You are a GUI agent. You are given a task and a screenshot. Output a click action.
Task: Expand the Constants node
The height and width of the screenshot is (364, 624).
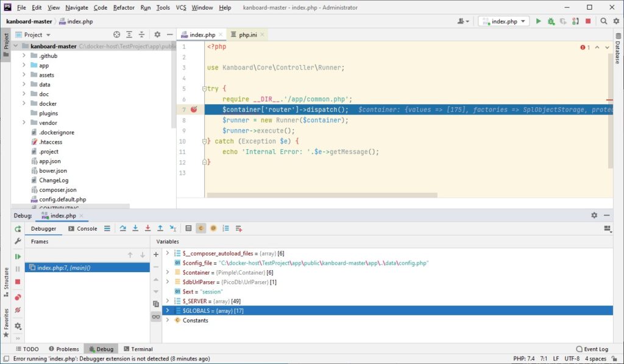coord(168,320)
